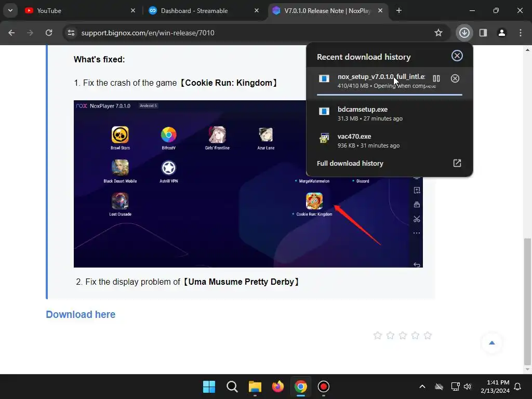Click the cloud sync tray icon
This screenshot has height=399, width=532.
pyautogui.click(x=439, y=387)
